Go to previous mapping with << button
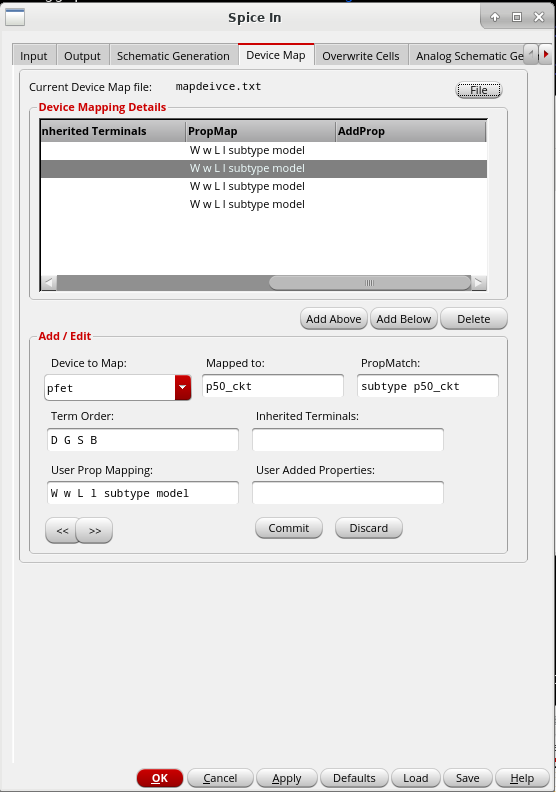 62,531
